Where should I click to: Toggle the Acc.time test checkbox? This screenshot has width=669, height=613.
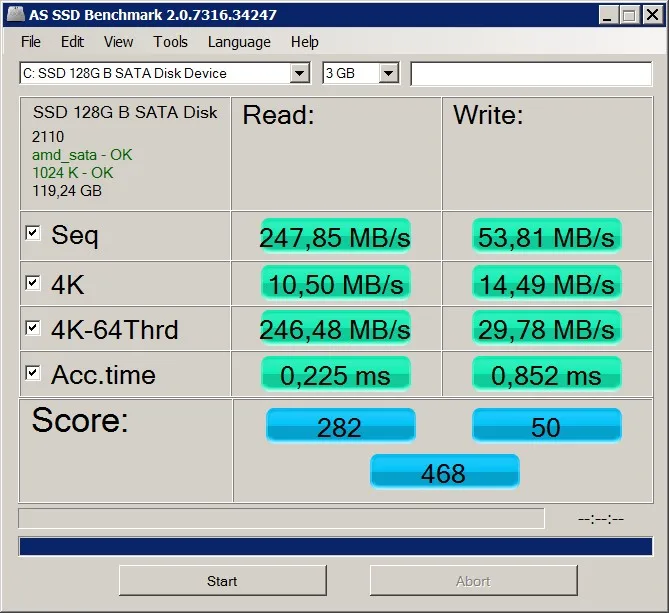(33, 373)
